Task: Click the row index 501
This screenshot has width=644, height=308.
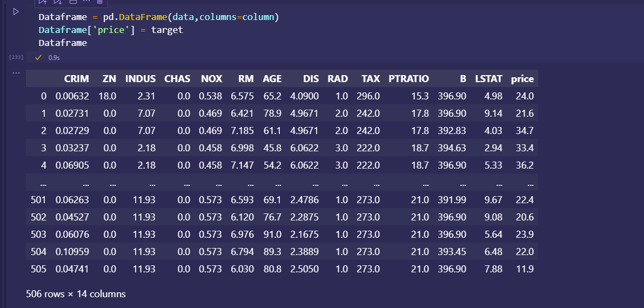Action: (38, 199)
